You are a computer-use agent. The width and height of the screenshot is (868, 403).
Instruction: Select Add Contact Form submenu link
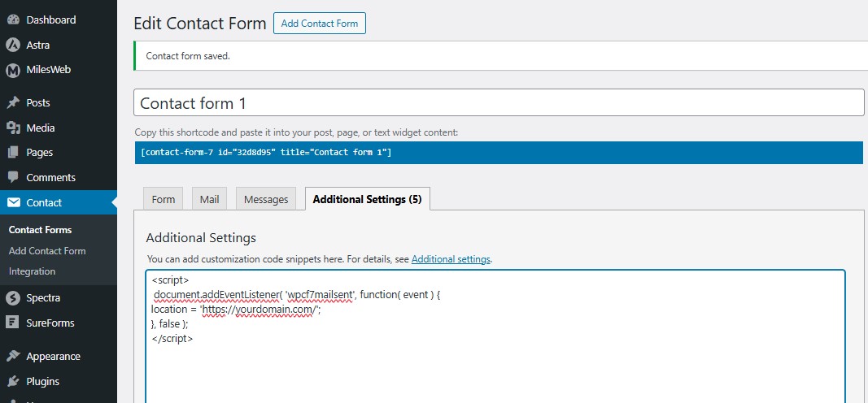pos(47,251)
